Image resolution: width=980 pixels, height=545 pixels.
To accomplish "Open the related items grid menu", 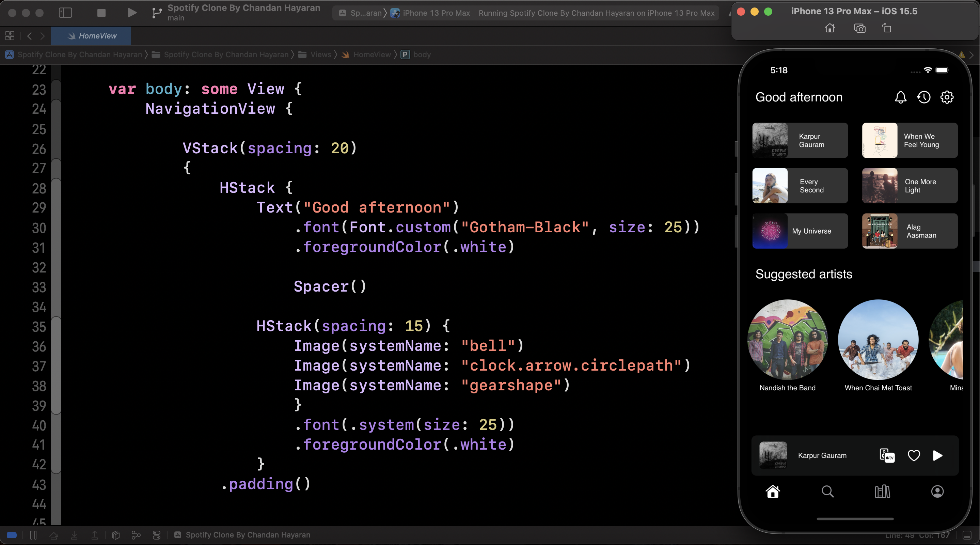I will [10, 36].
